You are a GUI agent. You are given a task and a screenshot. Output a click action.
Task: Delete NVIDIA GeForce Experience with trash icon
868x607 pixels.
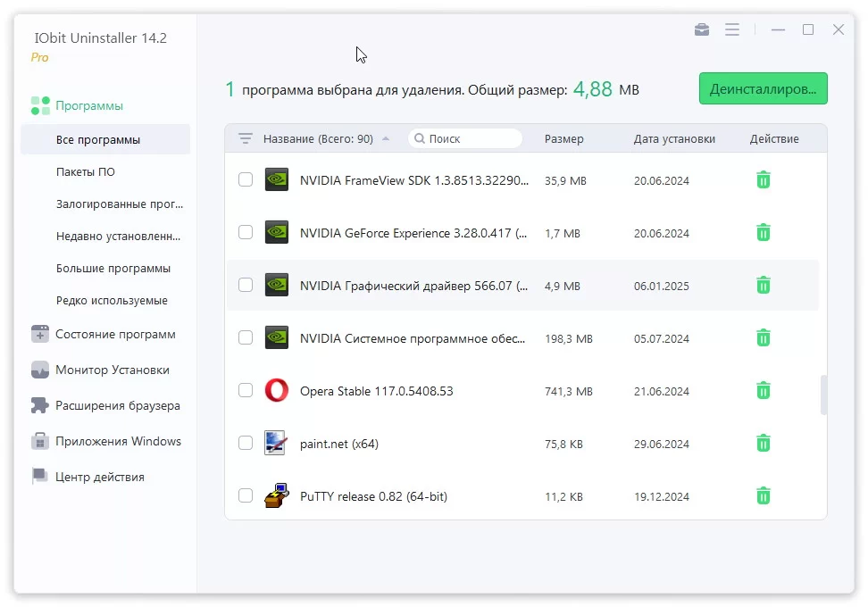[x=764, y=232]
